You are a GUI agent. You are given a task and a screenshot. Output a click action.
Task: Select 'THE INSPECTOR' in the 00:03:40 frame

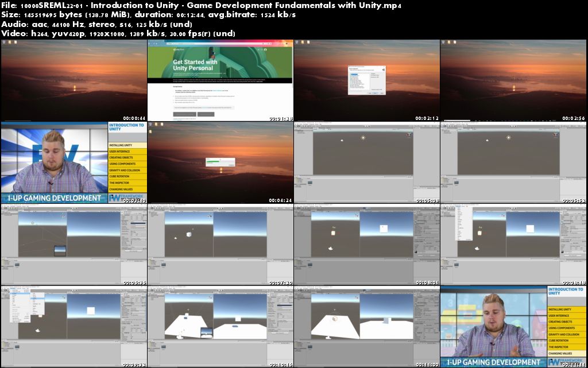(x=127, y=183)
